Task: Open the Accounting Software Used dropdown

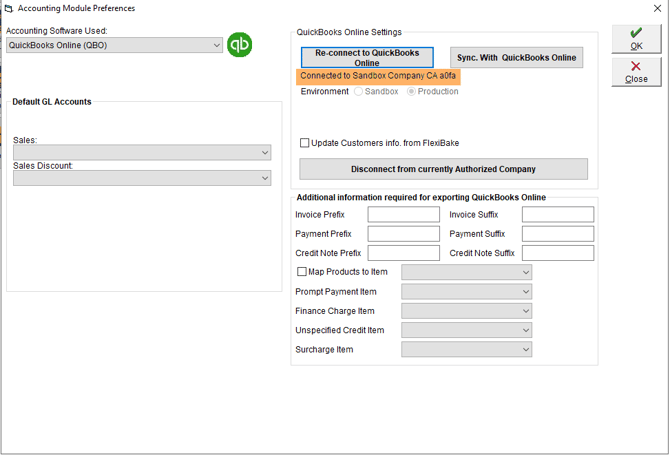Action: tap(115, 45)
